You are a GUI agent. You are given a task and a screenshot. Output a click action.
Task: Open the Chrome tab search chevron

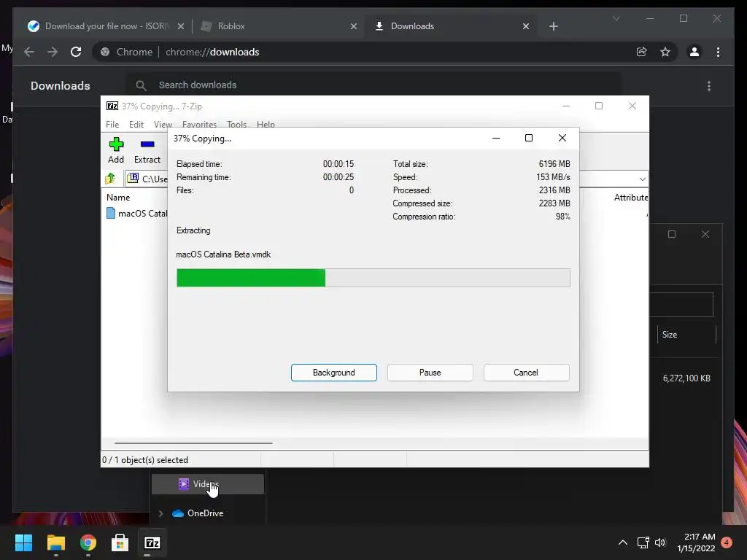[616, 18]
